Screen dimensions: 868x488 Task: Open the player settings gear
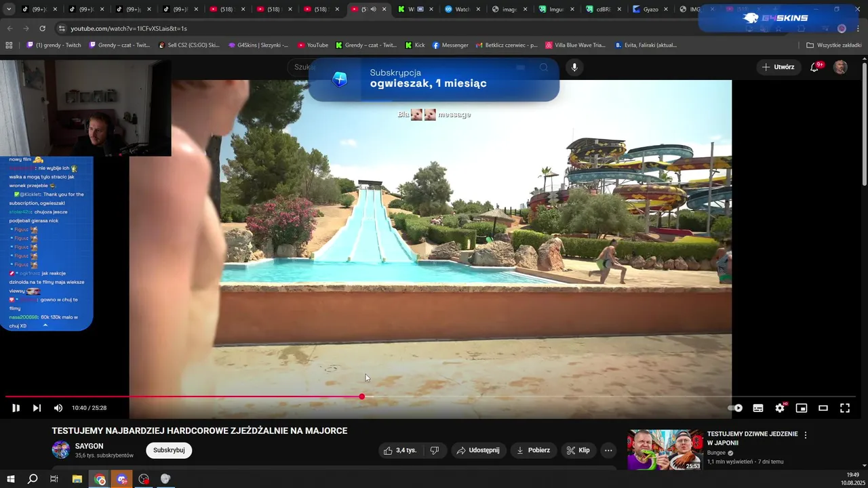coord(780,408)
